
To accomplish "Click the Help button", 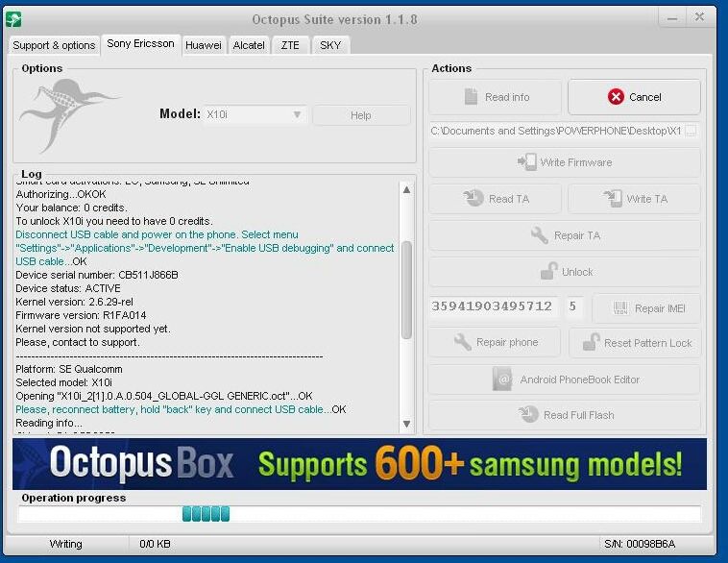I will [x=361, y=115].
